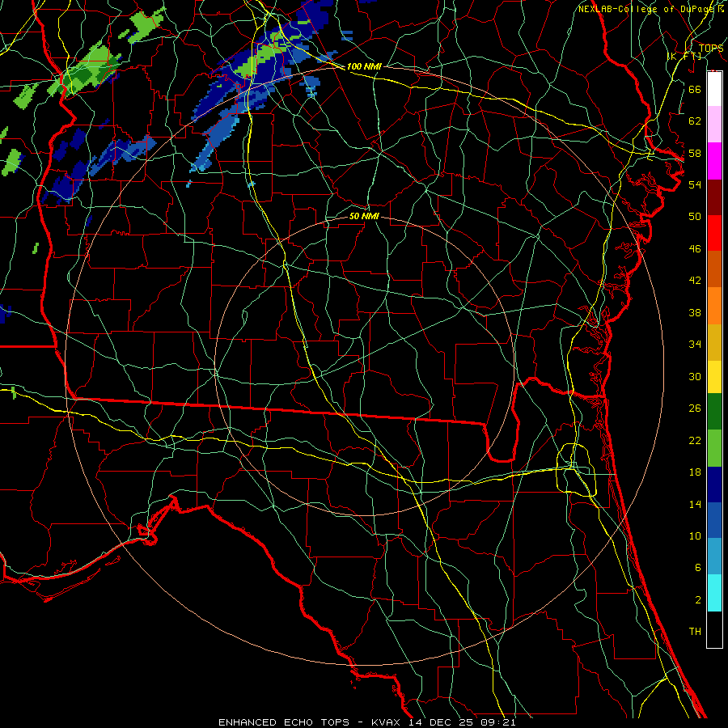Click the 58 value on the scale

(x=695, y=153)
